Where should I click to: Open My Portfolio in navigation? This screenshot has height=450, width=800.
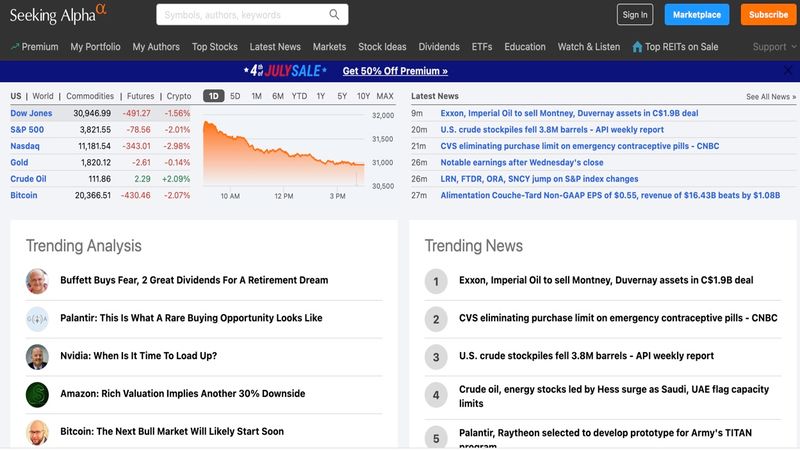95,47
